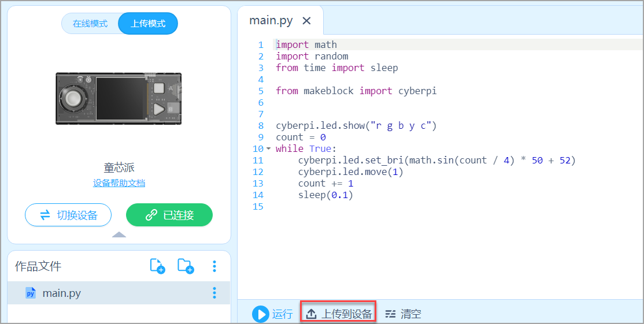The width and height of the screenshot is (644, 324).
Task: Click the green 已连接 connected button
Action: (169, 215)
